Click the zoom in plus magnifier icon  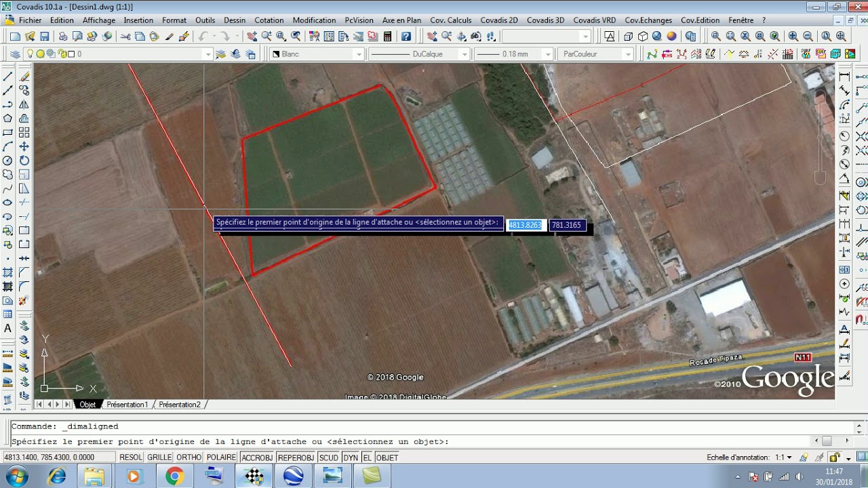coord(793,37)
